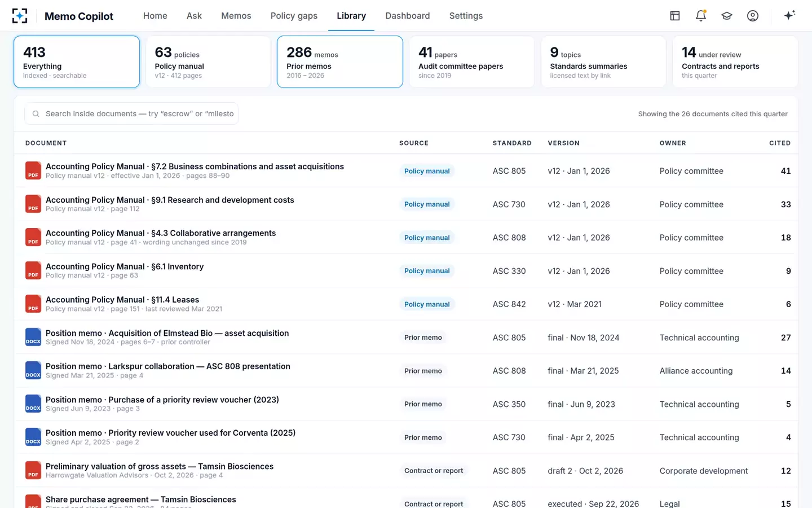
Task: Click the Memo Copilot logo icon
Action: pyautogui.click(x=20, y=16)
